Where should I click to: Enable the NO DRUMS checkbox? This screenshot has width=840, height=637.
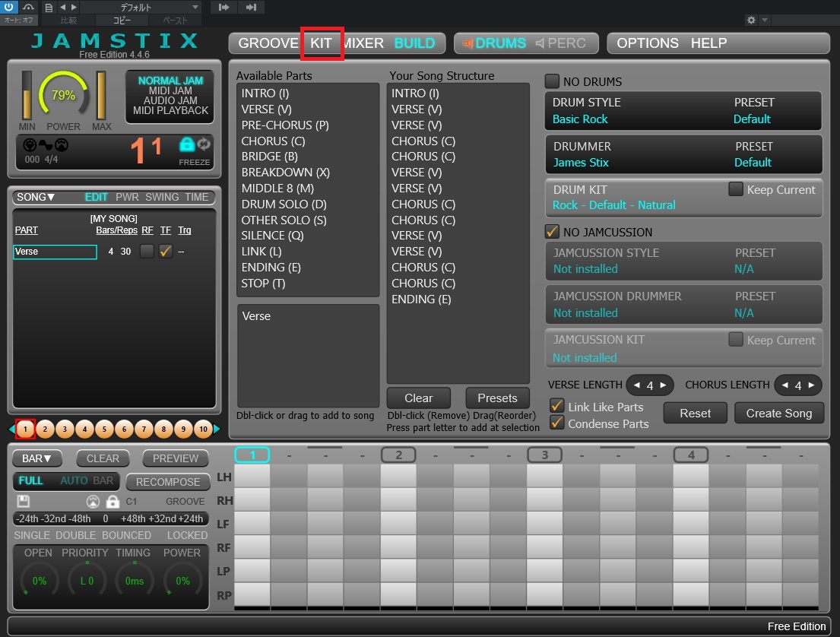click(552, 81)
